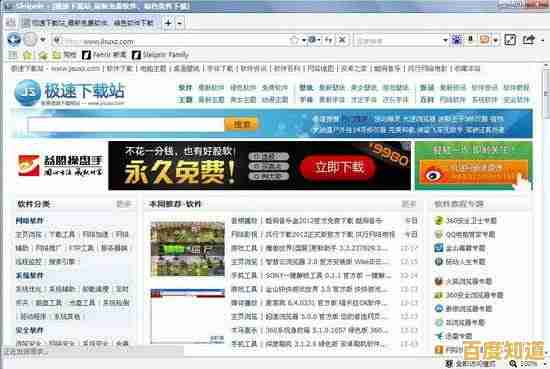Open 软件下载 in the top site navigation
550x369 pixels.
pyautogui.click(x=119, y=68)
